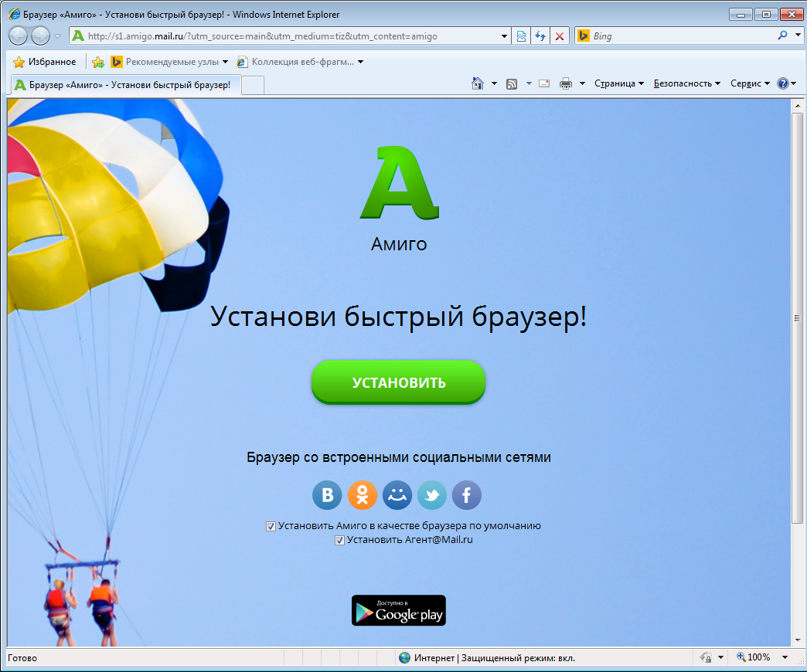This screenshot has height=672, width=807.
Task: Expand the Рекомендуемые узлы dropdown
Action: [x=226, y=62]
